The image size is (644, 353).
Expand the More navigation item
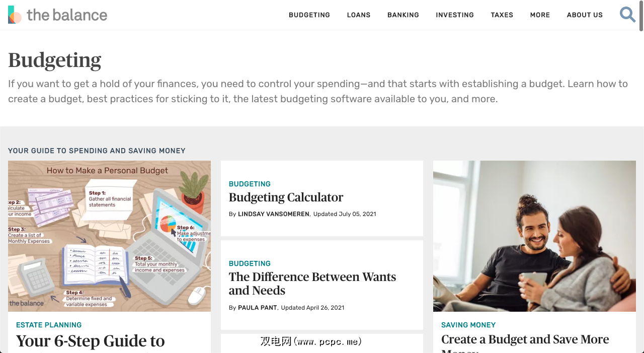pyautogui.click(x=540, y=15)
